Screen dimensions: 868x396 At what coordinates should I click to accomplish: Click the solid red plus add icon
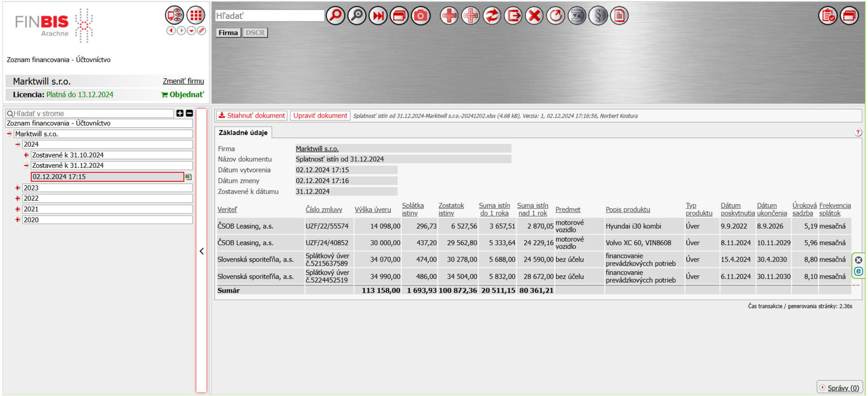[449, 16]
